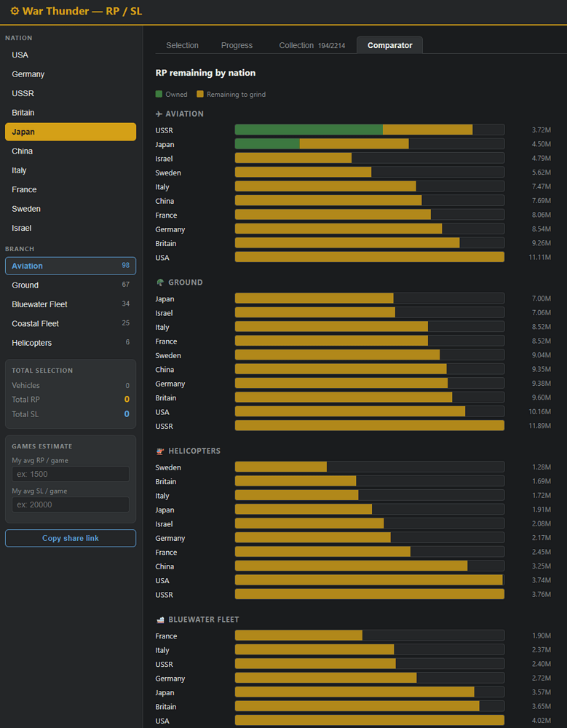Focus the My avg RP / game field
This screenshot has height=728, width=567.
click(71, 474)
